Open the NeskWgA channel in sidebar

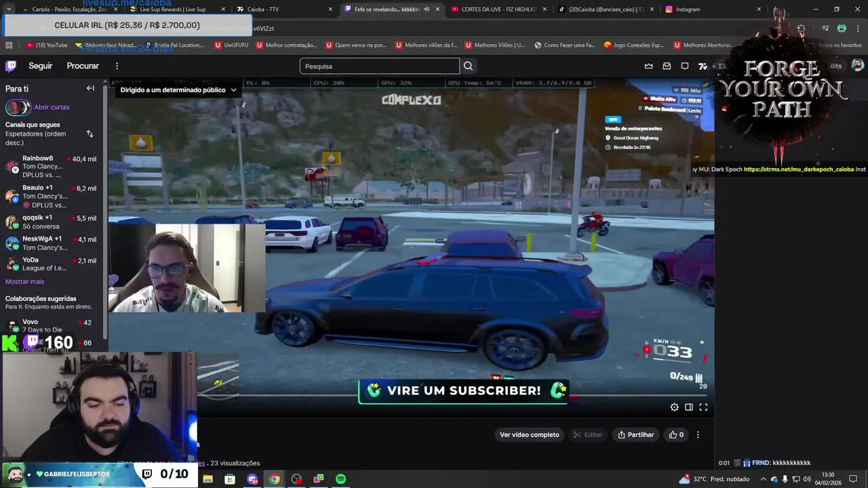pos(52,243)
